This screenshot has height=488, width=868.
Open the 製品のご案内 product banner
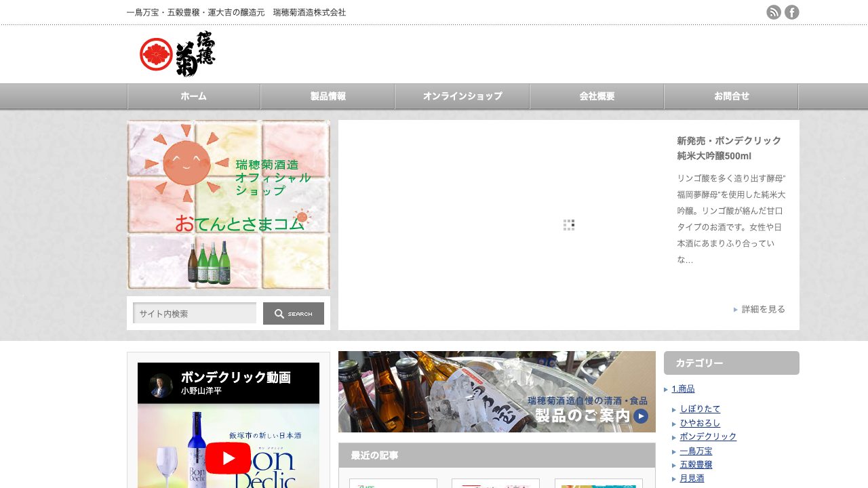(x=497, y=392)
